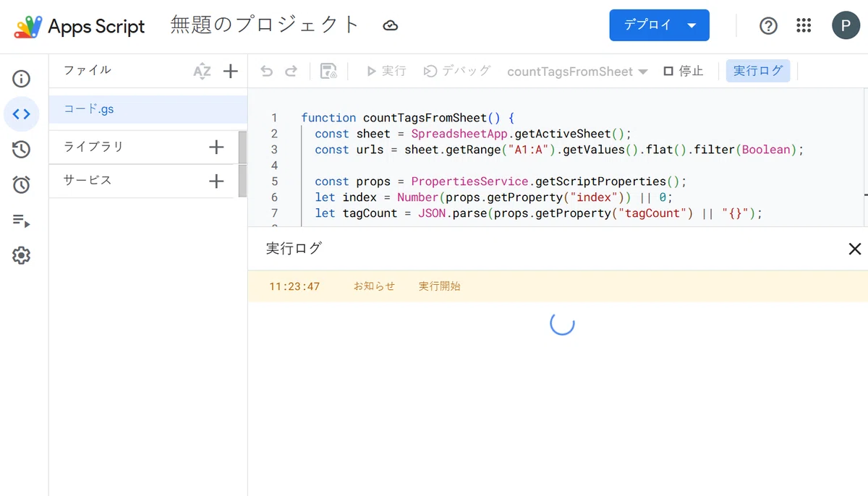Close the execution log panel
The width and height of the screenshot is (868, 496).
click(855, 249)
